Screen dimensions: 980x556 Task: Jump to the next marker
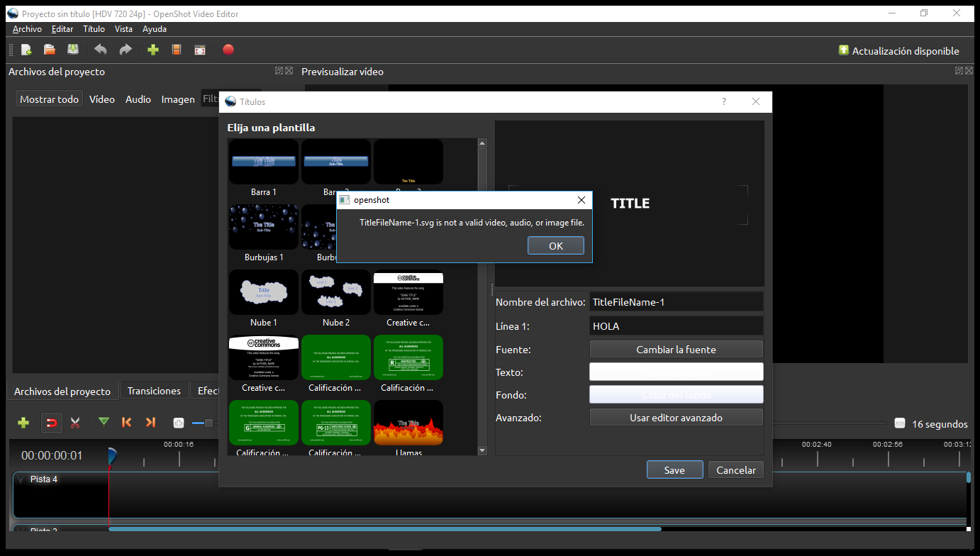pos(150,423)
